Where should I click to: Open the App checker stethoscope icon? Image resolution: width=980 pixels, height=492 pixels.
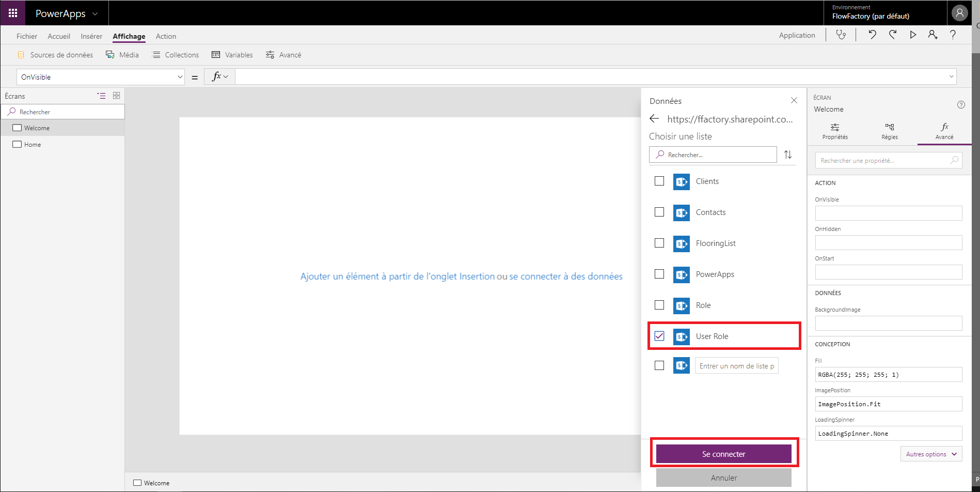tap(841, 35)
